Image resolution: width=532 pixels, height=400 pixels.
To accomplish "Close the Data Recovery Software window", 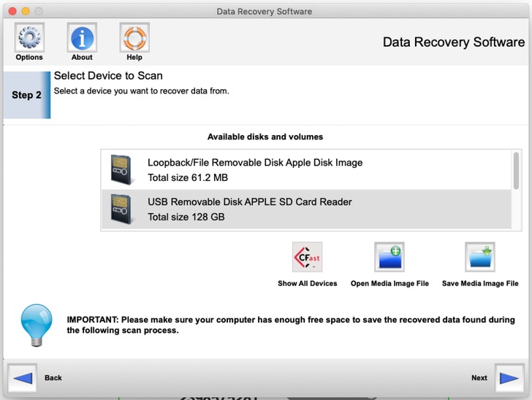I will tap(12, 11).
